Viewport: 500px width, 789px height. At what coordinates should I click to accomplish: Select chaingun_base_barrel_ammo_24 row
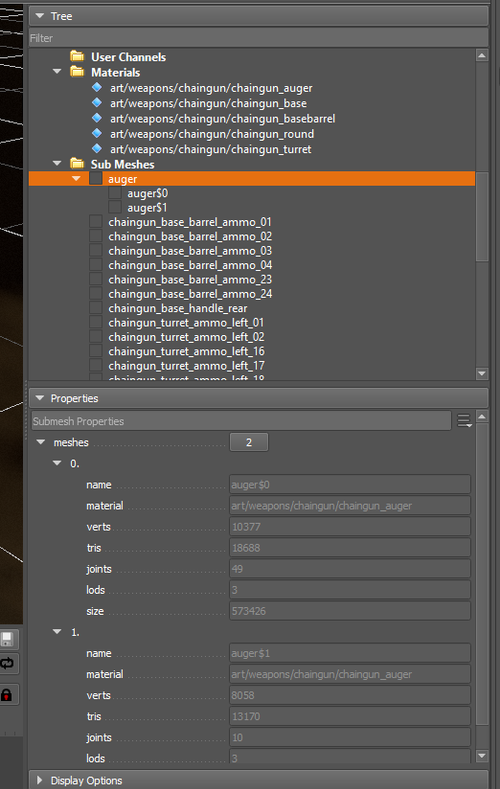tap(190, 294)
